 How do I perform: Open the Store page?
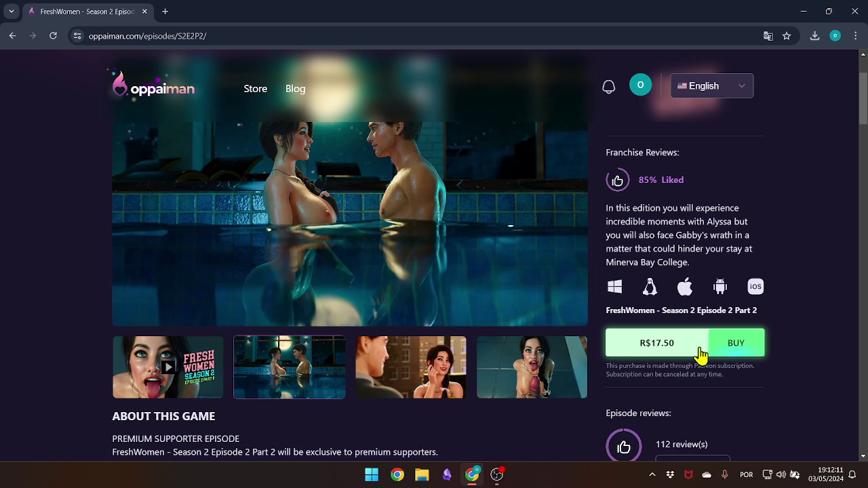256,89
